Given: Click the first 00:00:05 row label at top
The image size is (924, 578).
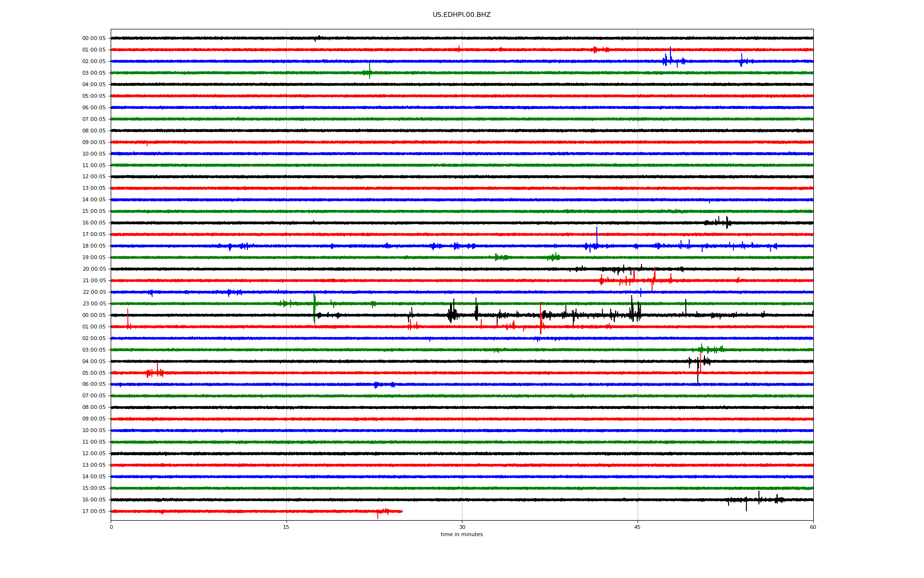Looking at the screenshot, I should pyautogui.click(x=94, y=39).
